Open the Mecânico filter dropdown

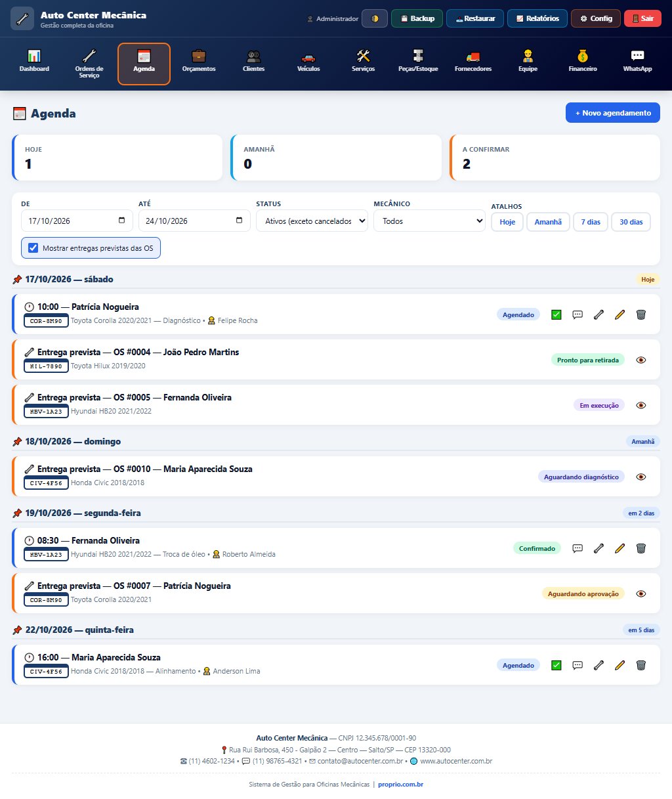pyautogui.click(x=429, y=221)
